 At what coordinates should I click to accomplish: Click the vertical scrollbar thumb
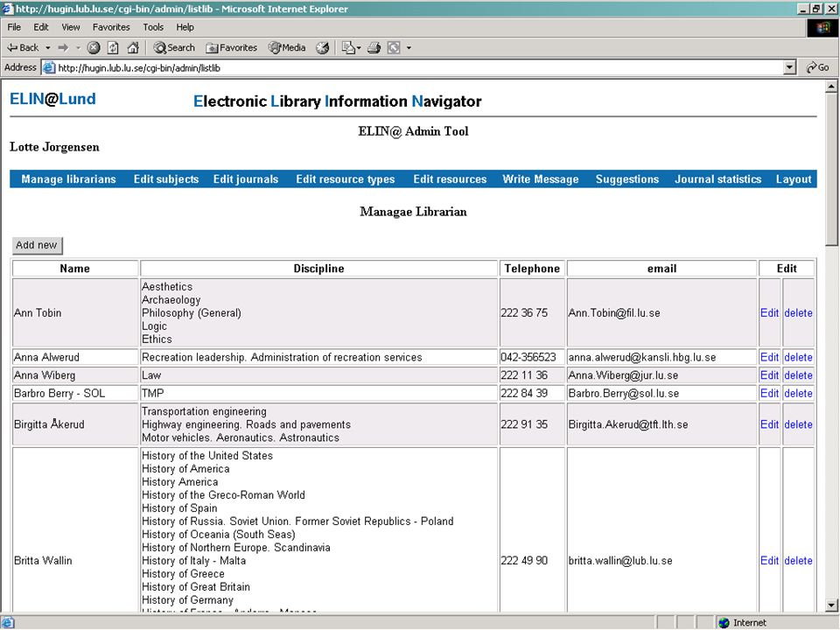831,169
